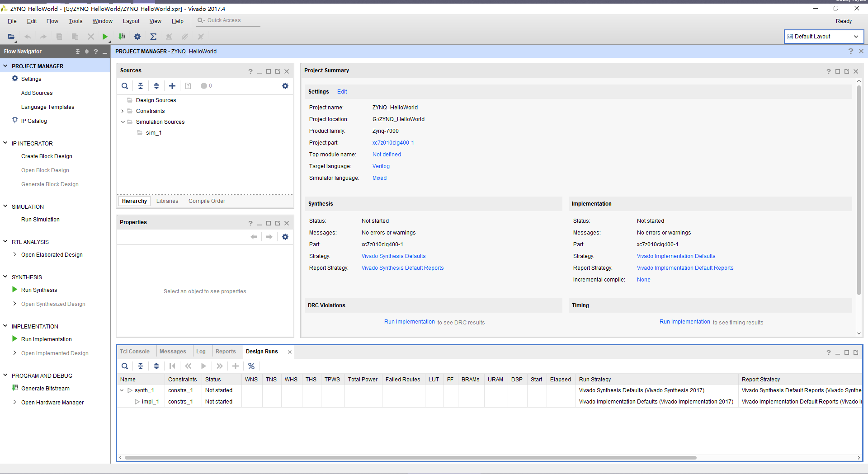
Task: Switch to the Messages tab
Action: (x=173, y=352)
